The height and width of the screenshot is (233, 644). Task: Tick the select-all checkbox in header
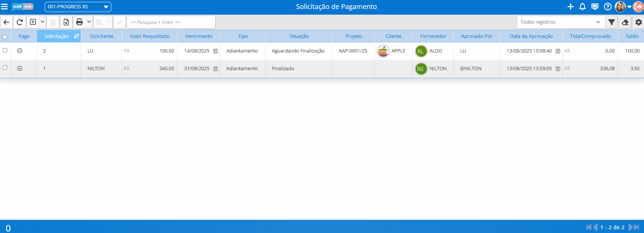(5, 37)
